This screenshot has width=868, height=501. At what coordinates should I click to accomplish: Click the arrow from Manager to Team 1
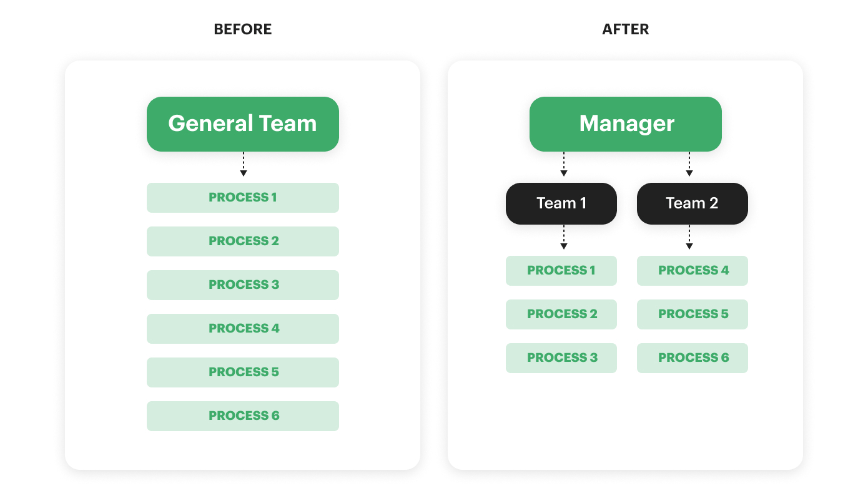click(x=564, y=165)
